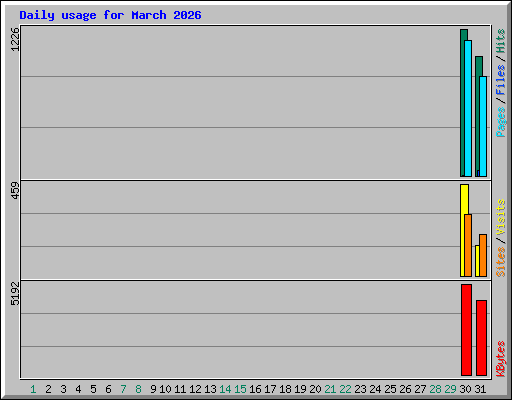
Task: Click the Files legend label
Action: coord(500,79)
